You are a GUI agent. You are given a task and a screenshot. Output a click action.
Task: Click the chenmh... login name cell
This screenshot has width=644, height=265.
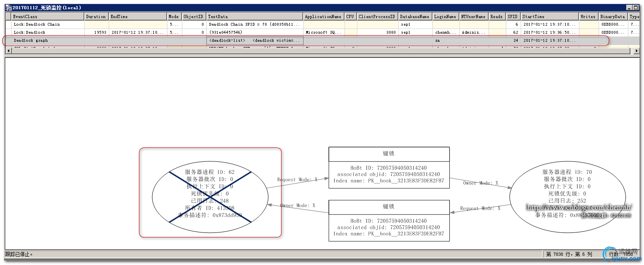[446, 33]
